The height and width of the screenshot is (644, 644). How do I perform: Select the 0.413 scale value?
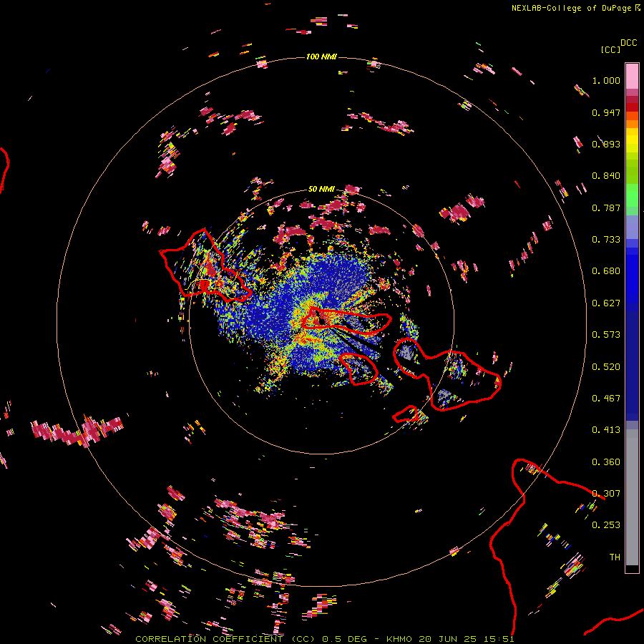[606, 430]
